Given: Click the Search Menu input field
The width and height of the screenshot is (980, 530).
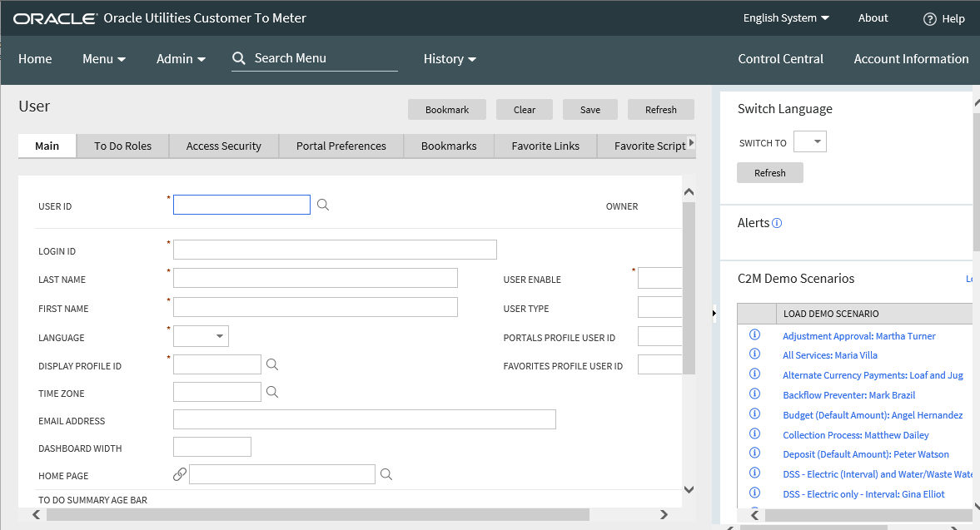Looking at the screenshot, I should pyautogui.click(x=325, y=58).
